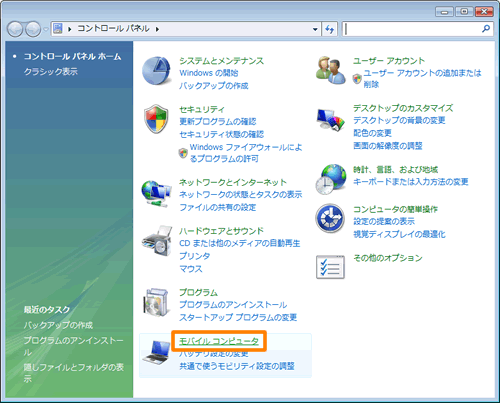Click ファイルの共有の設定 link

[218, 207]
